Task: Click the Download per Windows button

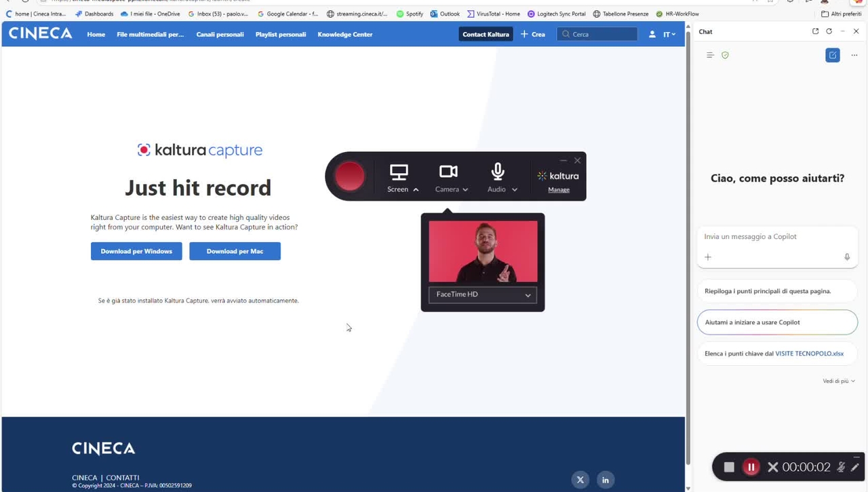Action: coord(136,251)
